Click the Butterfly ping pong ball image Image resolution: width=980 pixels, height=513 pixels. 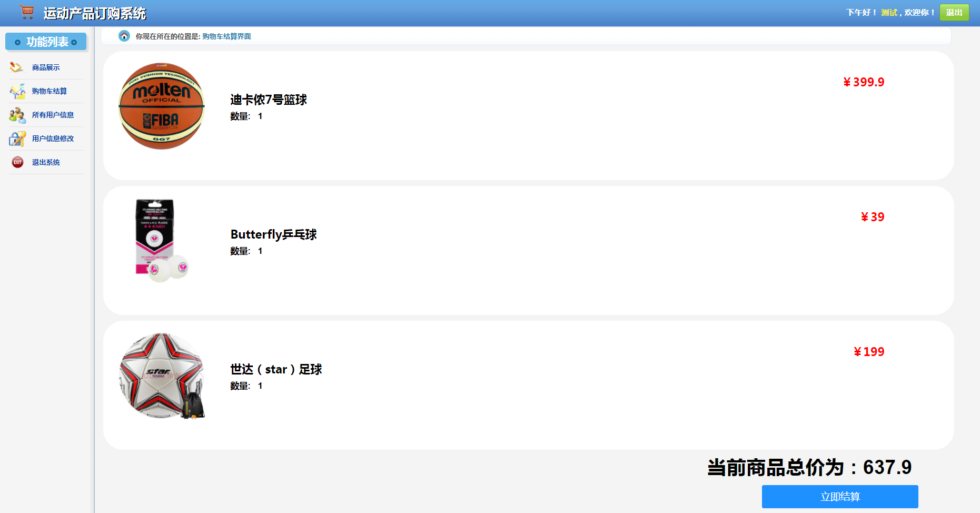pos(162,241)
